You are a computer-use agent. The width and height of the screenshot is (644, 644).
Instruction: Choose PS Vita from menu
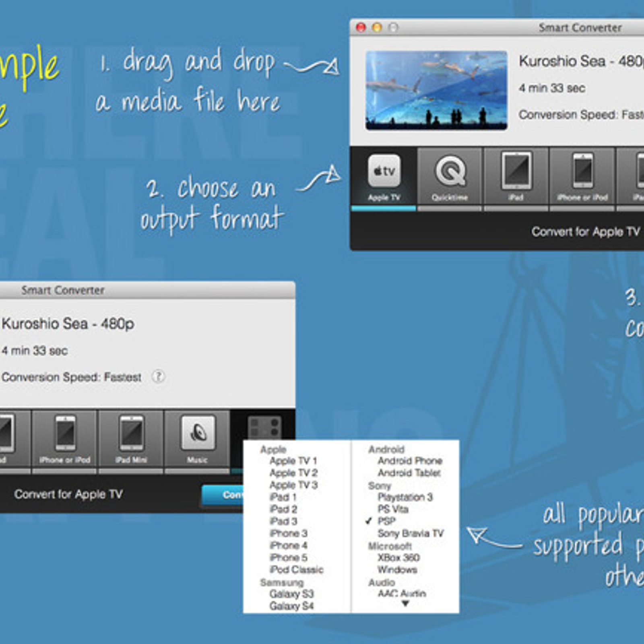click(x=393, y=509)
